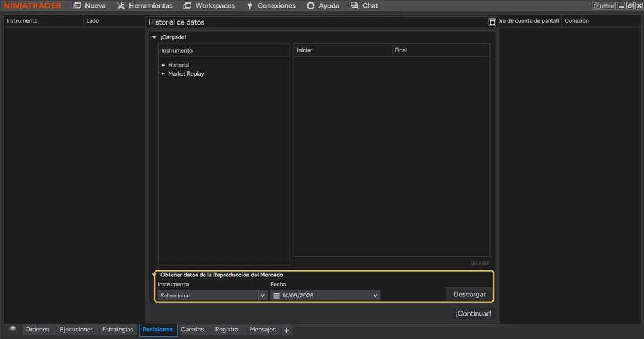The width and height of the screenshot is (644, 339).
Task: Open the Fecha date dropdown
Action: tap(326, 296)
